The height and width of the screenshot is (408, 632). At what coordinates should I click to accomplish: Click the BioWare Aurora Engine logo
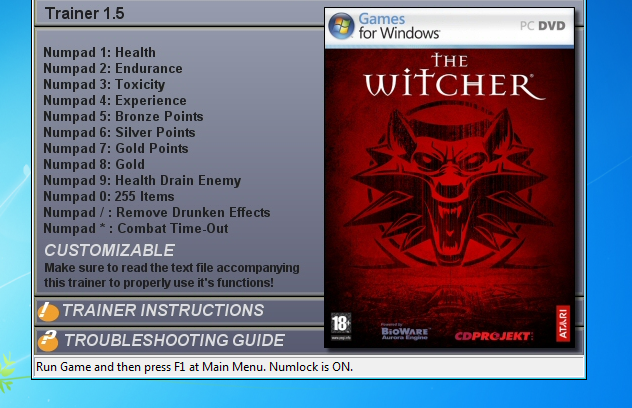(405, 332)
